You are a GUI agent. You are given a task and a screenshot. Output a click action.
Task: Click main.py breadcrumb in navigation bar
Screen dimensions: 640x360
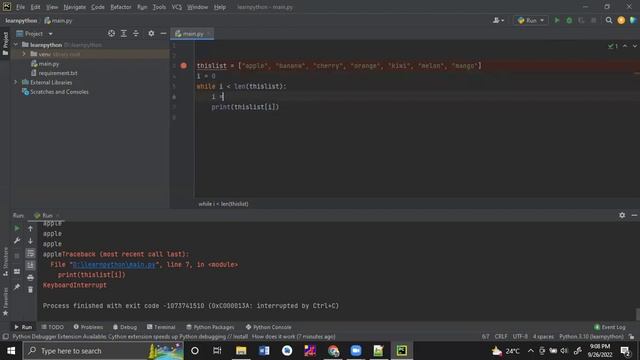coord(58,20)
